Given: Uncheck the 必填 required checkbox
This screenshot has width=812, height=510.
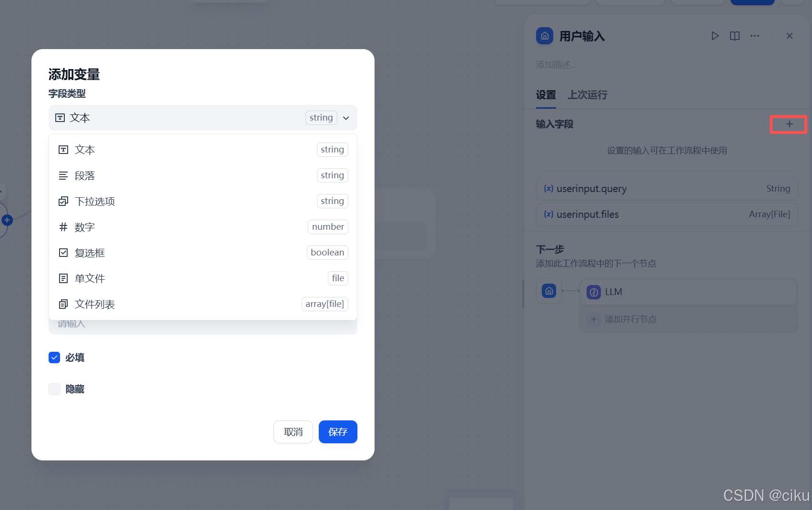Looking at the screenshot, I should click(x=54, y=357).
